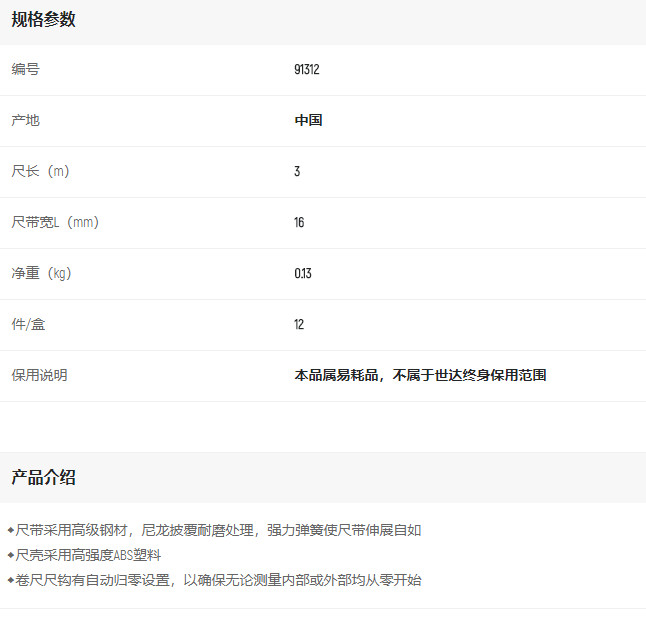Select the 件/盒 row label
The width and height of the screenshot is (646, 639).
(28, 325)
